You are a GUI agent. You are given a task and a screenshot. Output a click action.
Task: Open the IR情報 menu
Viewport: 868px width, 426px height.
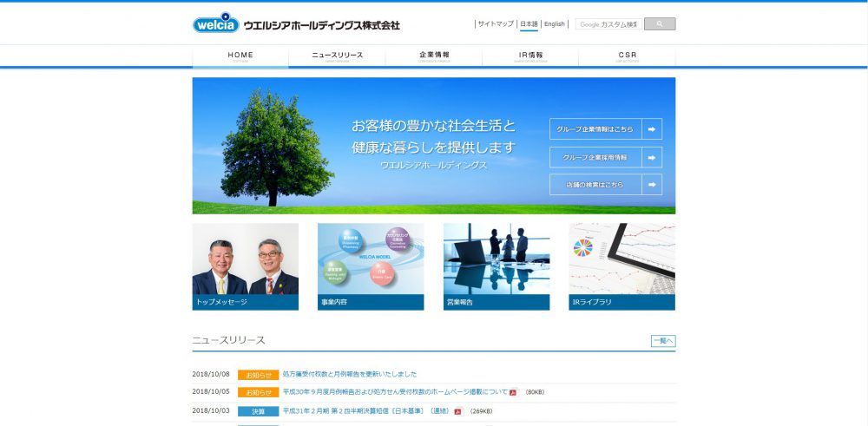(x=530, y=56)
